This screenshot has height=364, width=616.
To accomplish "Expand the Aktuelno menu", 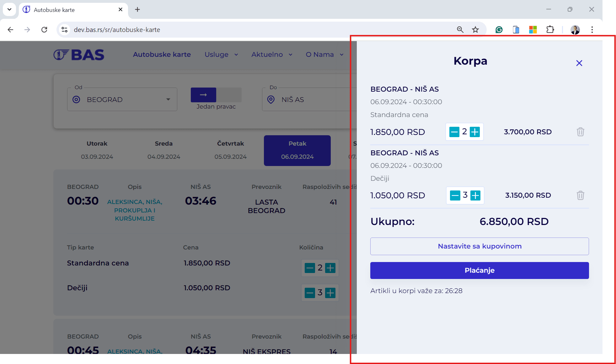I will [x=272, y=55].
